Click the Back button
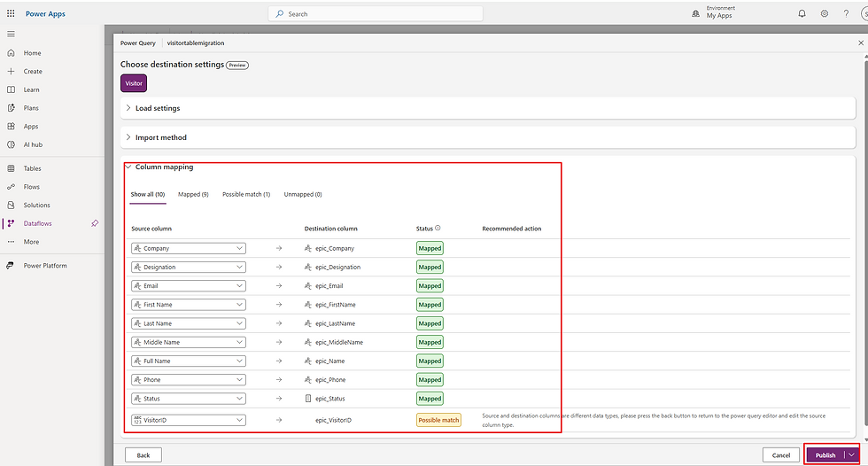The height and width of the screenshot is (466, 868). pyautogui.click(x=143, y=455)
